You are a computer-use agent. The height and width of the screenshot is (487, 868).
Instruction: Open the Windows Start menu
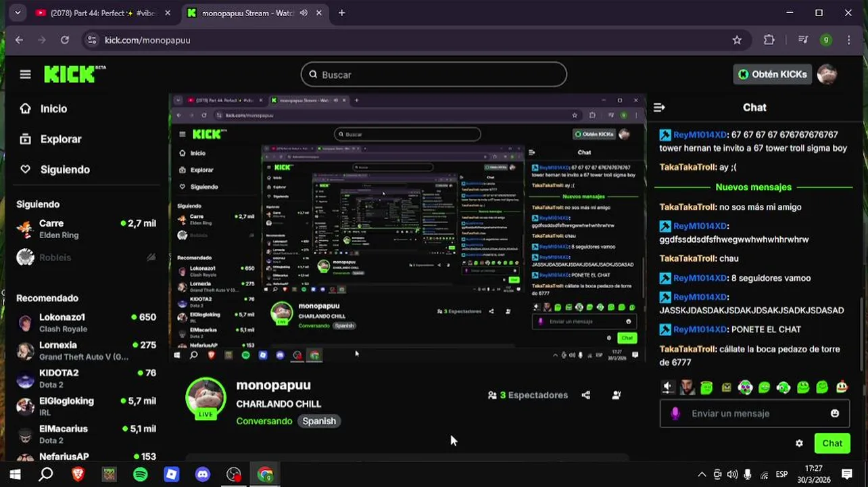point(15,475)
